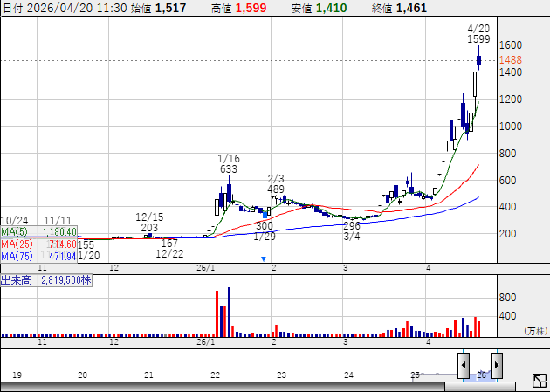The width and height of the screenshot is (550, 392).
Task: Click the 4/20 1599 peak annotation
Action: tap(478, 33)
